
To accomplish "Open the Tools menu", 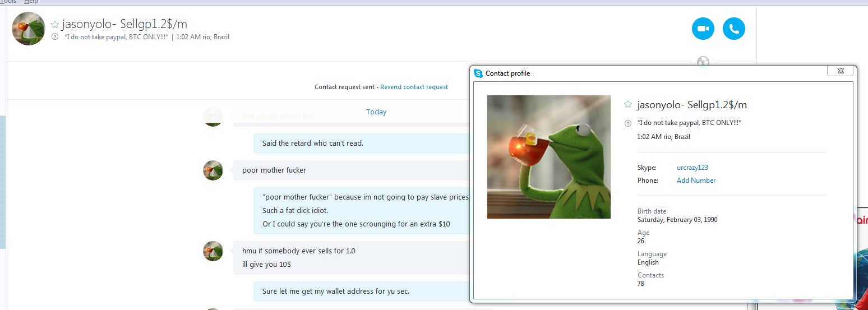I will [x=8, y=2].
